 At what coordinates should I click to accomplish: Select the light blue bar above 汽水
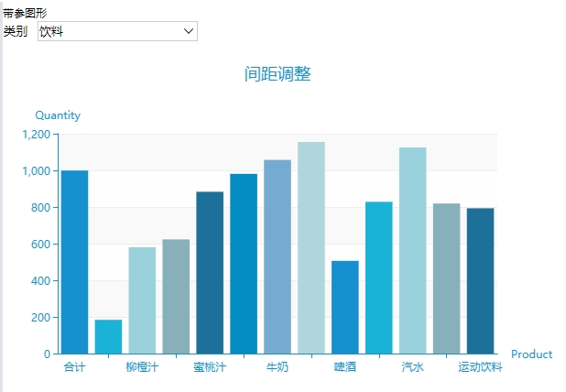[412, 251]
